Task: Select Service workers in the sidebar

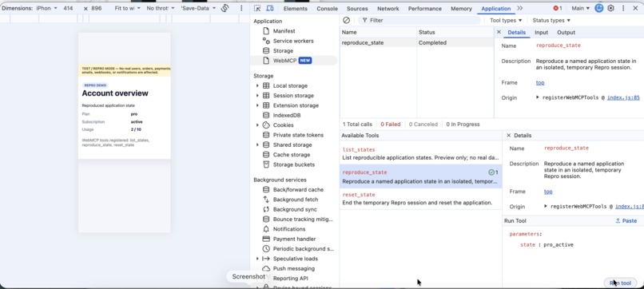Action: coord(293,41)
